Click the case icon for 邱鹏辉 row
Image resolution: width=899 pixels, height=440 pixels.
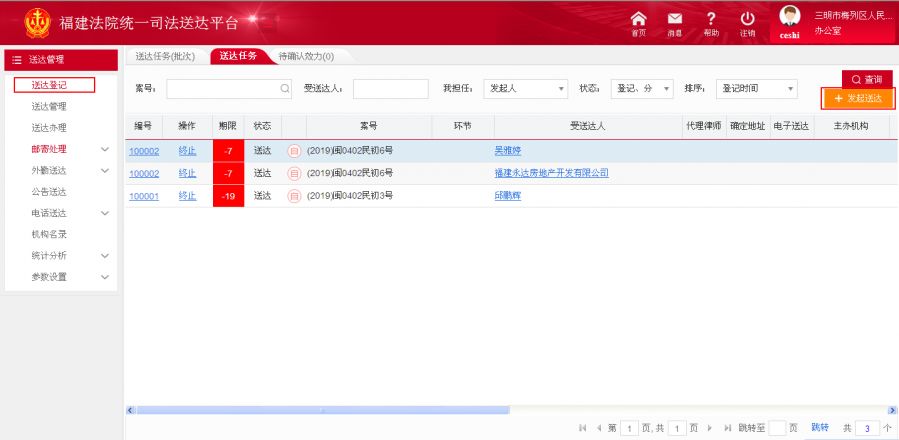pyautogui.click(x=294, y=196)
